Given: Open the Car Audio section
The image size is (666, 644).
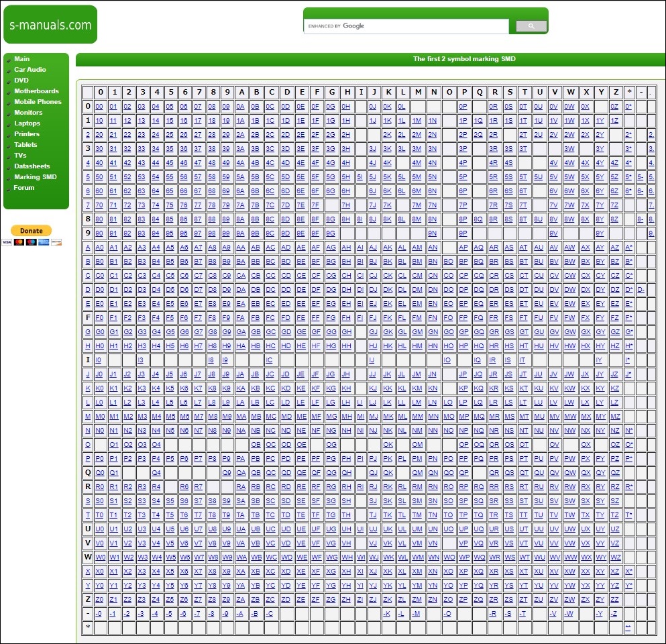Looking at the screenshot, I should click(30, 69).
